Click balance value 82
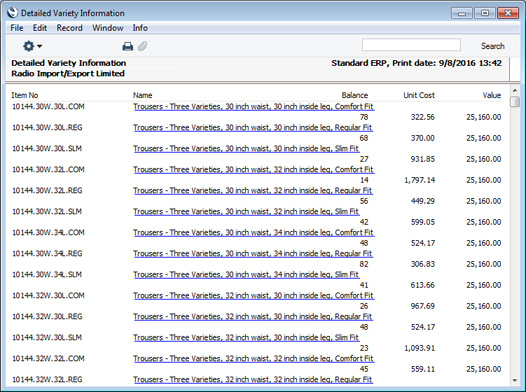Viewport: 526px width, 392px height. [364, 264]
